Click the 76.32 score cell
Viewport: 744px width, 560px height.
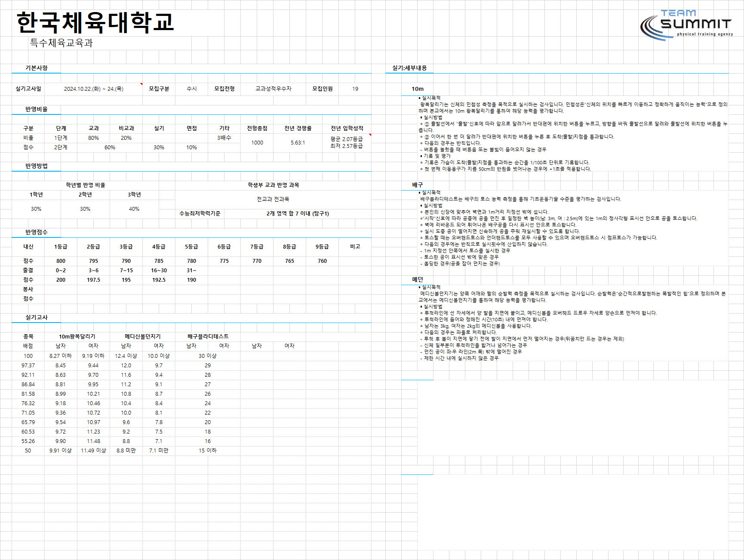click(28, 403)
